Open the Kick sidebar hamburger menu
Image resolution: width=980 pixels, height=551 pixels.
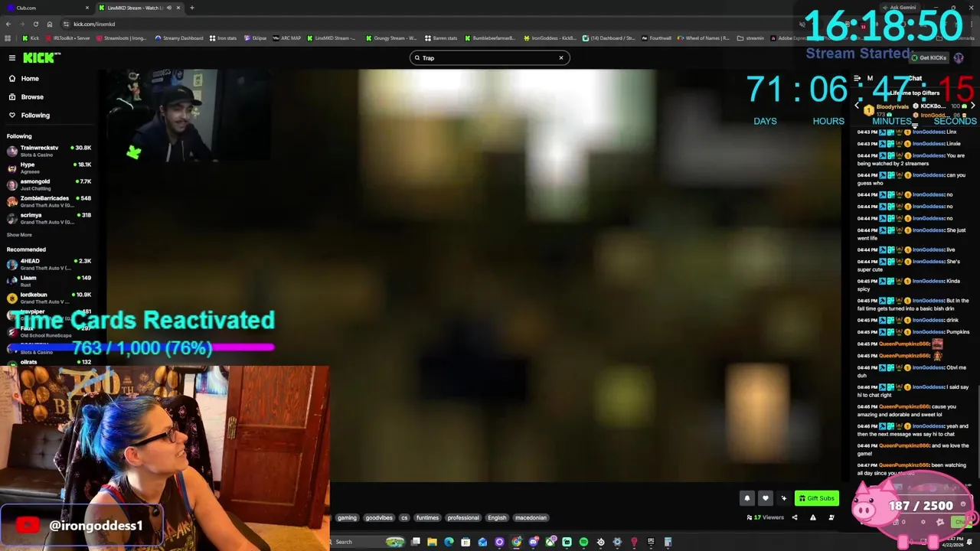point(12,58)
